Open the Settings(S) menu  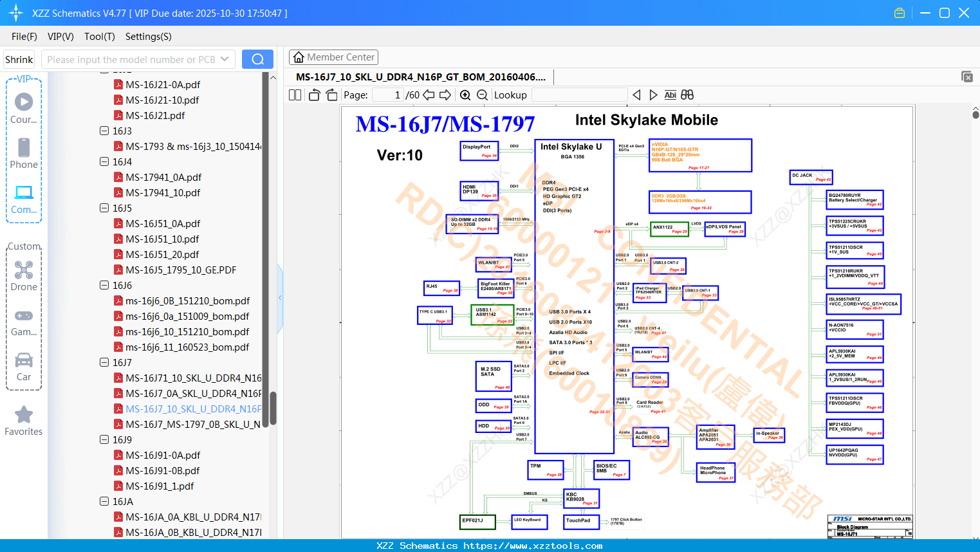pyautogui.click(x=149, y=37)
